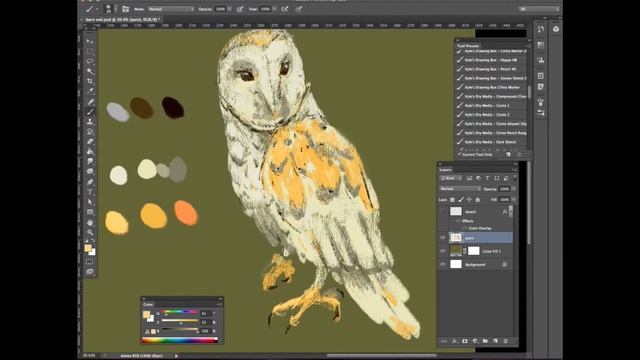Hide the paint layer
The image size is (640, 360).
click(x=443, y=238)
